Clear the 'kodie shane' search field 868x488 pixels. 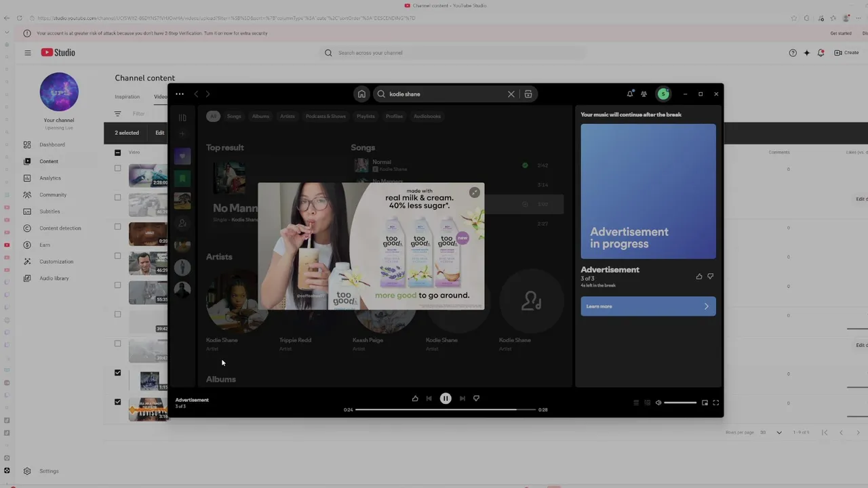[x=511, y=94]
